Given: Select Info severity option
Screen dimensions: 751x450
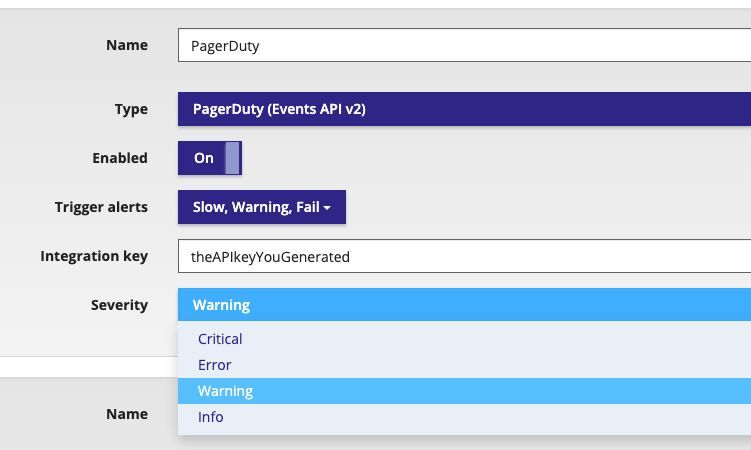Looking at the screenshot, I should pyautogui.click(x=464, y=416).
